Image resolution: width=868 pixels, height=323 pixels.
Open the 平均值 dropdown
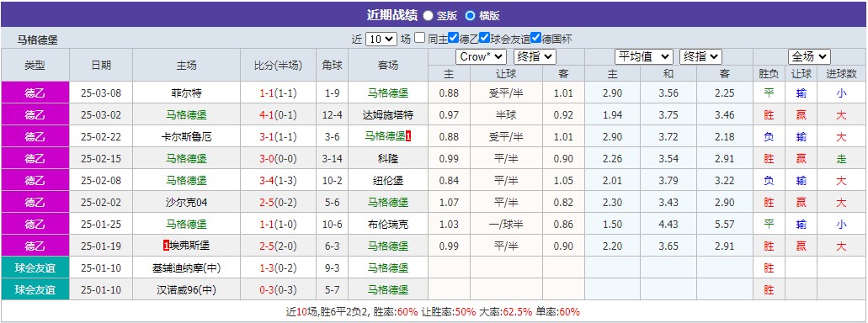point(644,56)
